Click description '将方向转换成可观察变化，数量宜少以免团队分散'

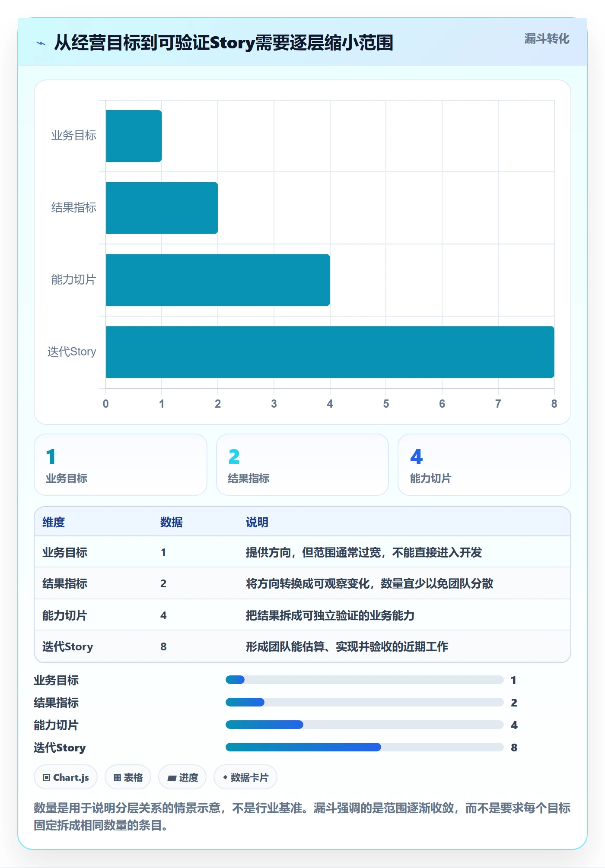pos(369,583)
